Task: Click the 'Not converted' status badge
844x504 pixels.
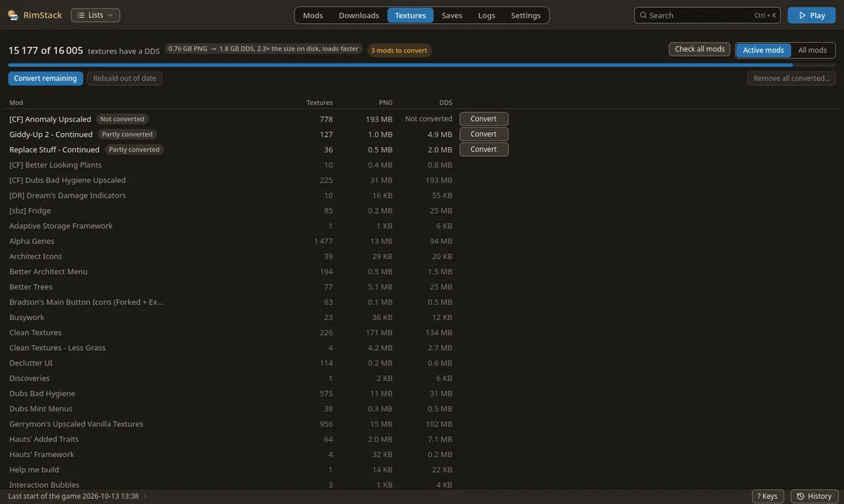Action: click(122, 119)
